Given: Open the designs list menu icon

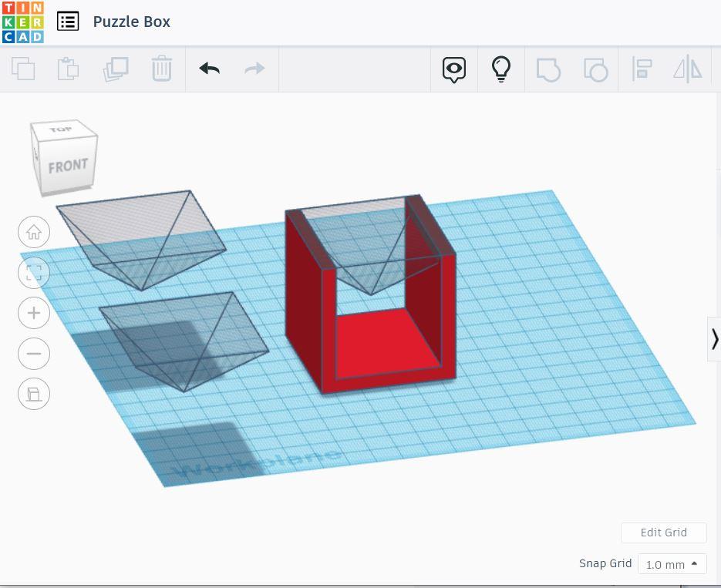Looking at the screenshot, I should pos(68,22).
